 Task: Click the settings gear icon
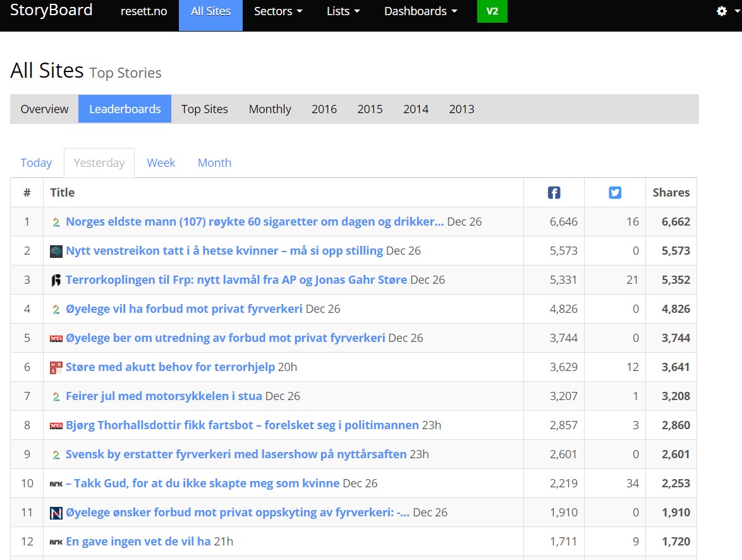click(721, 11)
